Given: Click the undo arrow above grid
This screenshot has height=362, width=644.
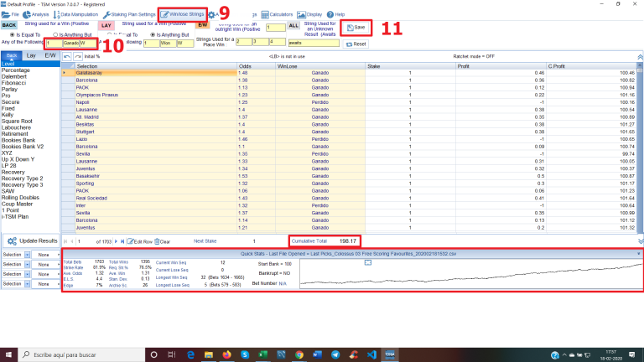Looking at the screenshot, I should 67,56.
